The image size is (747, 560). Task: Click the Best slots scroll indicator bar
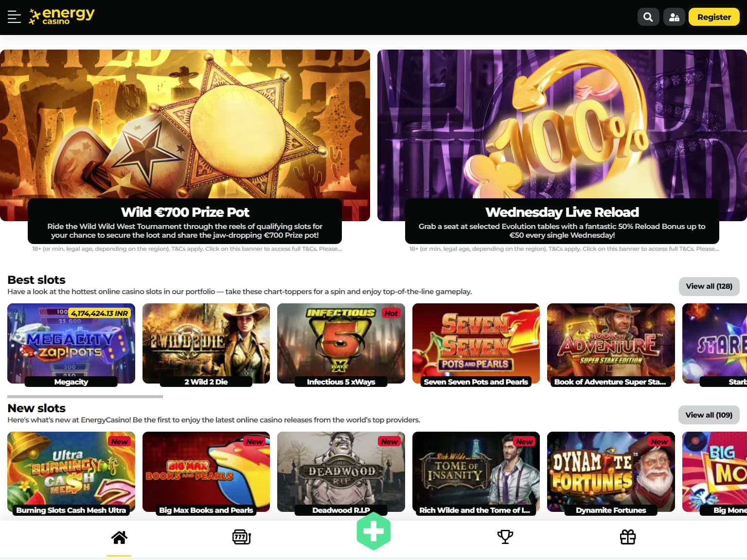(x=85, y=397)
